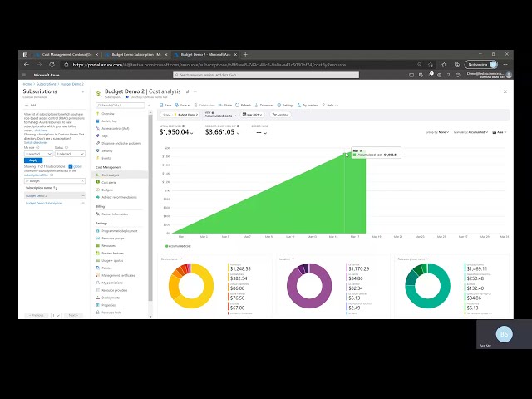The height and width of the screenshot is (399, 532).
Task: Click the Usage + quotas icon
Action: tap(98, 260)
